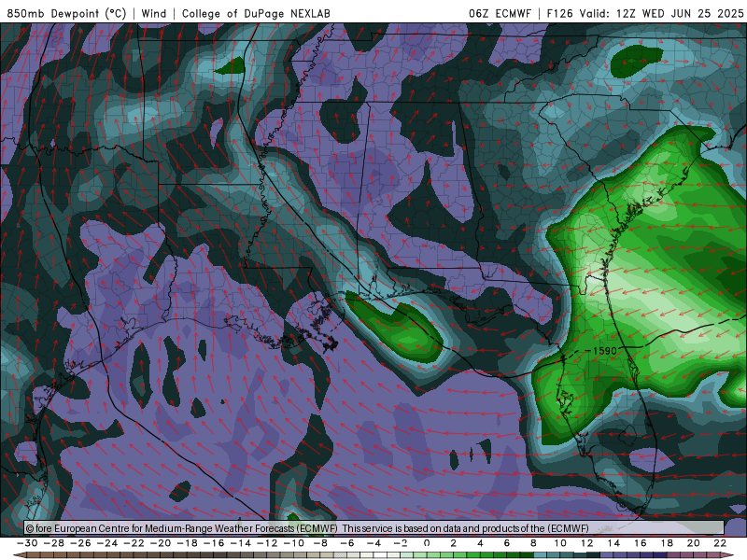Click the "-8" legend value
Viewport: 747px width, 560px height.
point(320,543)
